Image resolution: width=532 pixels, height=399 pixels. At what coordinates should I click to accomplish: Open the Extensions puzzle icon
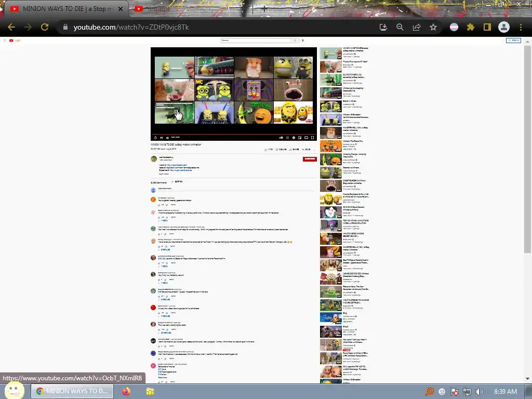(x=471, y=27)
